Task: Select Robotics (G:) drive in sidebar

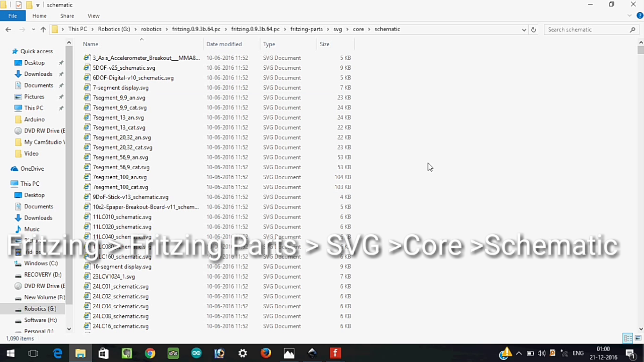Action: (x=40, y=309)
